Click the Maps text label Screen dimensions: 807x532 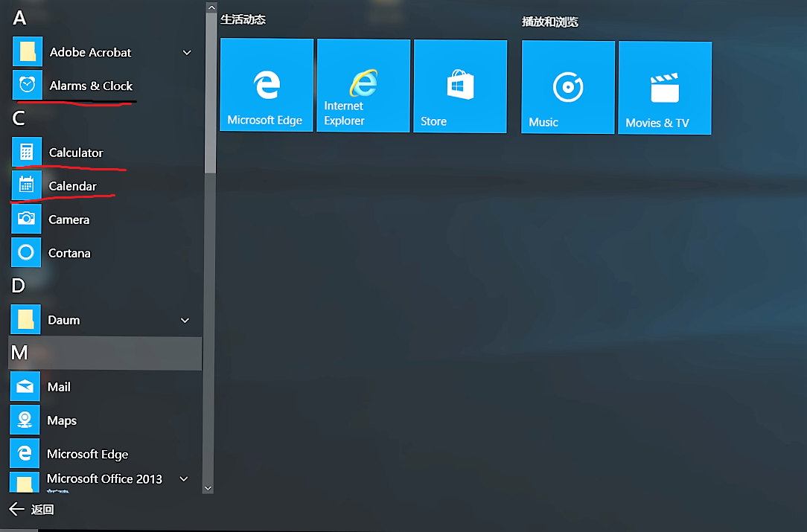(62, 421)
